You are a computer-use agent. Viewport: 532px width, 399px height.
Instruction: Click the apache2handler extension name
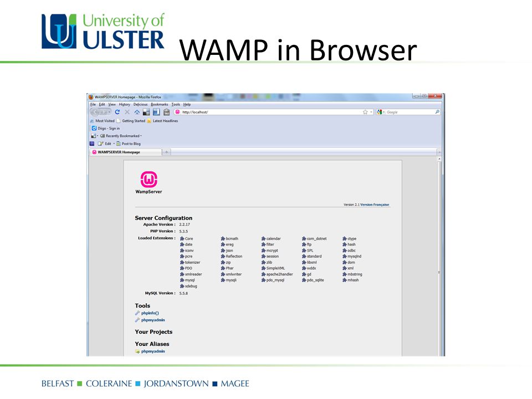pyautogui.click(x=279, y=274)
